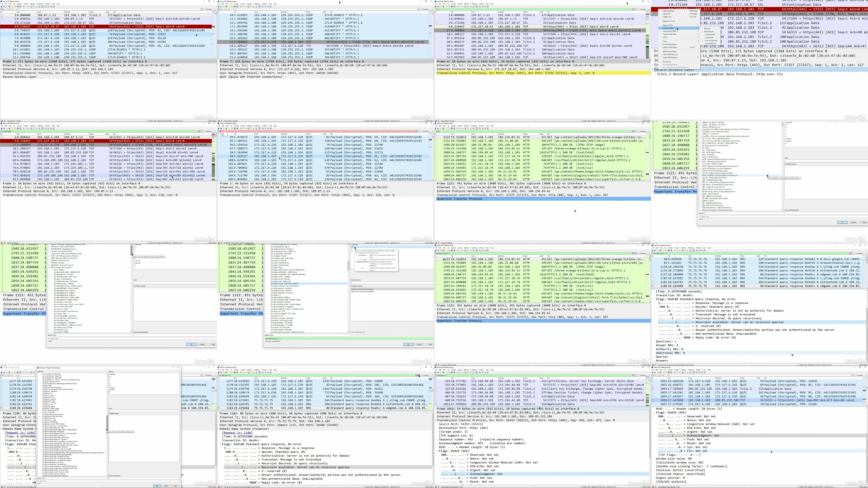Frame 4 window: click the Resize Columns toolbar icon
The image size is (868, 488).
(488, 7)
